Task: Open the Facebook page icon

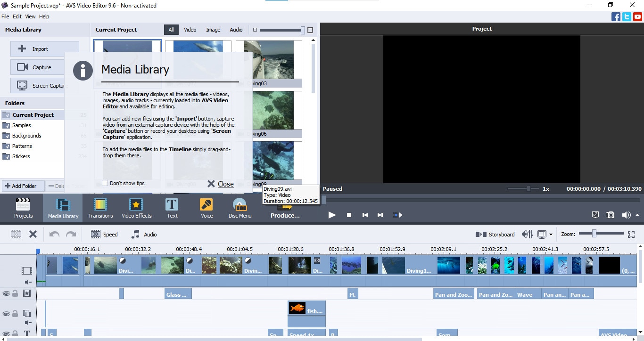Action: pos(616,17)
